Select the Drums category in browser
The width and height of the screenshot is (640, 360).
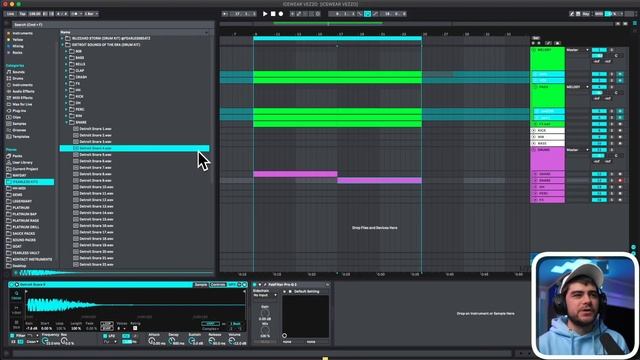18,78
